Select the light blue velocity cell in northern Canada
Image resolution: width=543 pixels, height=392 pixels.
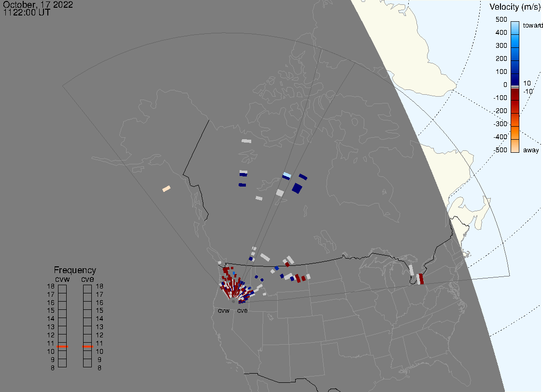click(287, 174)
